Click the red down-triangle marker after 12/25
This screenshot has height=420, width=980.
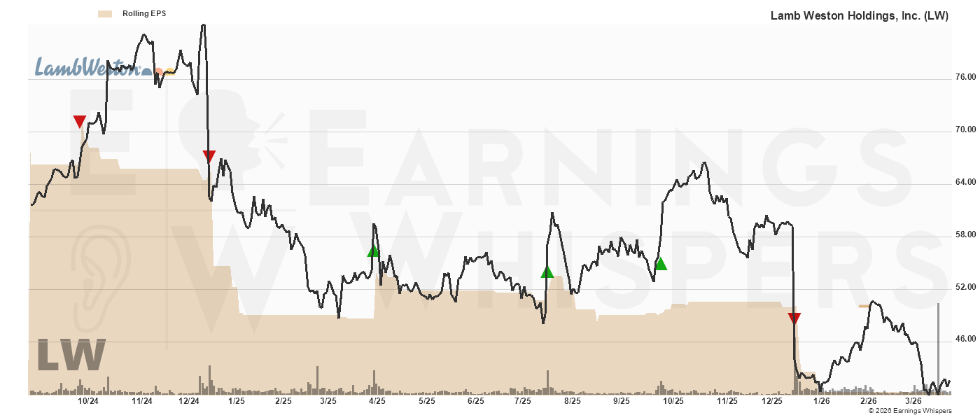coord(794,318)
